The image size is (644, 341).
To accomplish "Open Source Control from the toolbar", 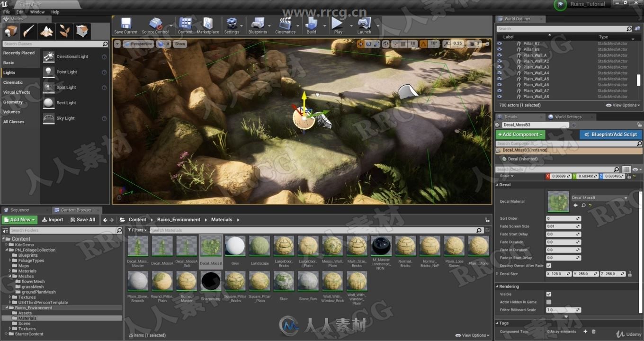I will [155, 26].
